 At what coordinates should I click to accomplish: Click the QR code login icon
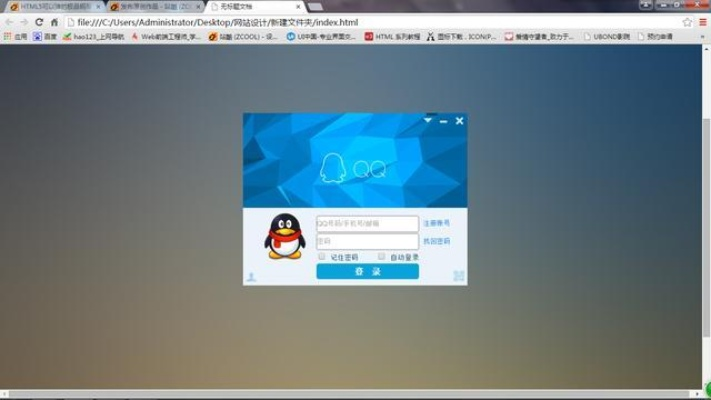[459, 276]
